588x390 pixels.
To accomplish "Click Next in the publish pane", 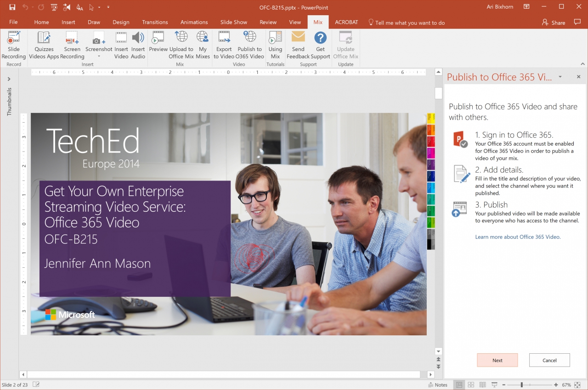I will click(x=498, y=360).
